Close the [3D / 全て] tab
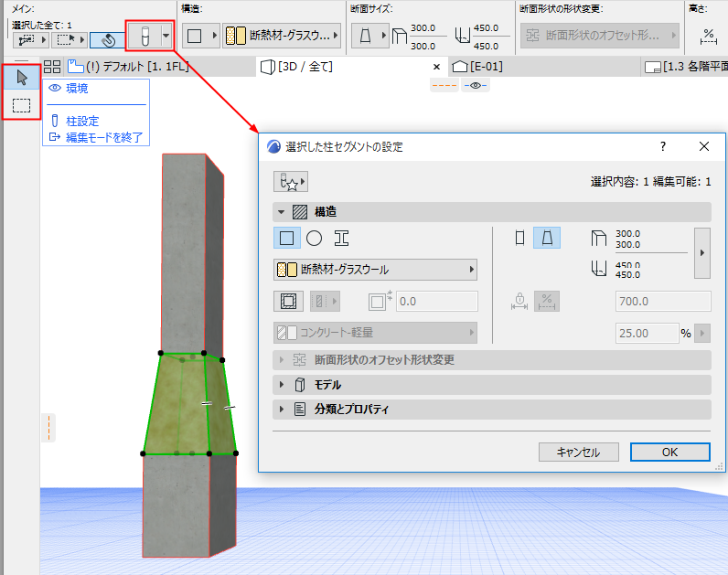 (436, 67)
